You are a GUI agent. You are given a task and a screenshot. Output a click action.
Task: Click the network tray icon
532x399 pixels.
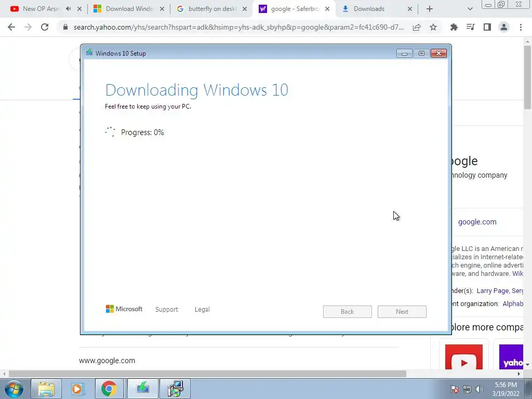[467, 389]
